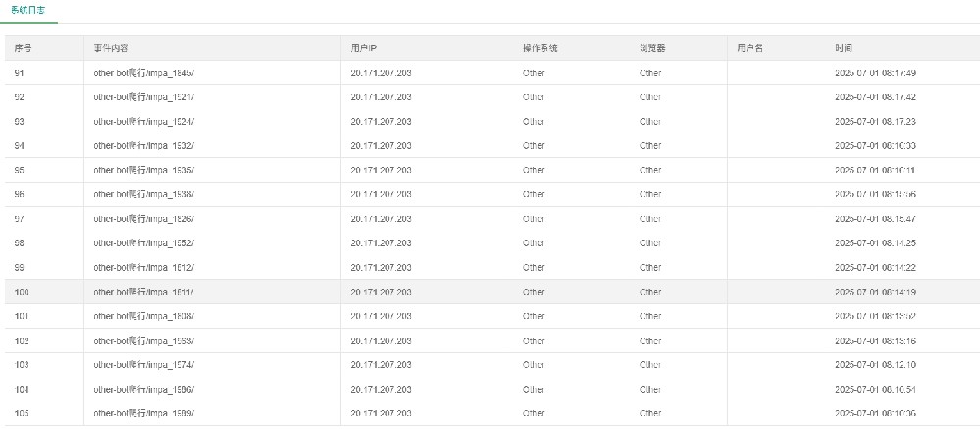Click the 操作系统 column header
The width and height of the screenshot is (980, 429).
tap(540, 48)
